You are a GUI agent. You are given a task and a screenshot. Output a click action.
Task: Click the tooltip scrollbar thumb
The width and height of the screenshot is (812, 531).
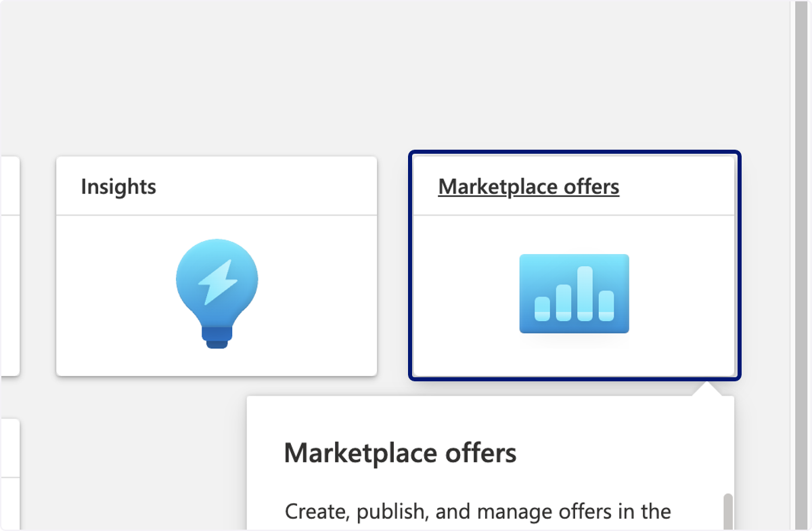pyautogui.click(x=728, y=511)
